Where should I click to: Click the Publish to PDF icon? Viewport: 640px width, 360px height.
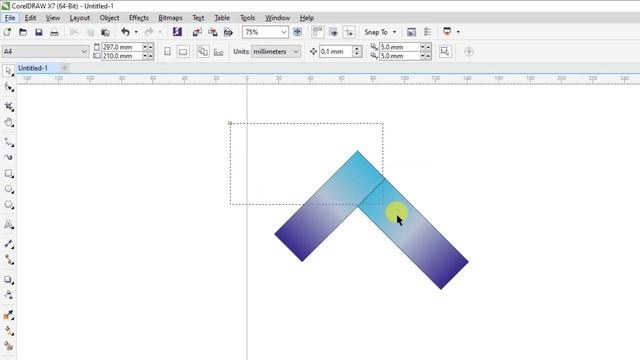[x=228, y=32]
